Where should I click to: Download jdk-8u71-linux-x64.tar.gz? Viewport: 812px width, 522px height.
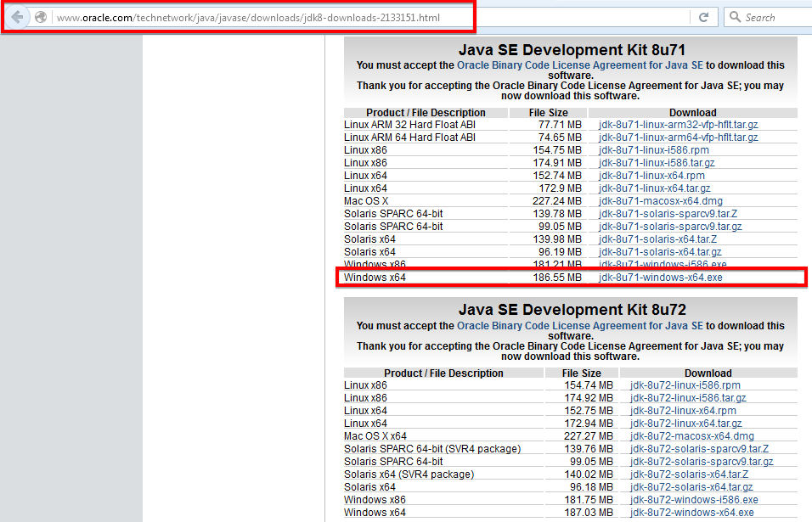pos(654,188)
